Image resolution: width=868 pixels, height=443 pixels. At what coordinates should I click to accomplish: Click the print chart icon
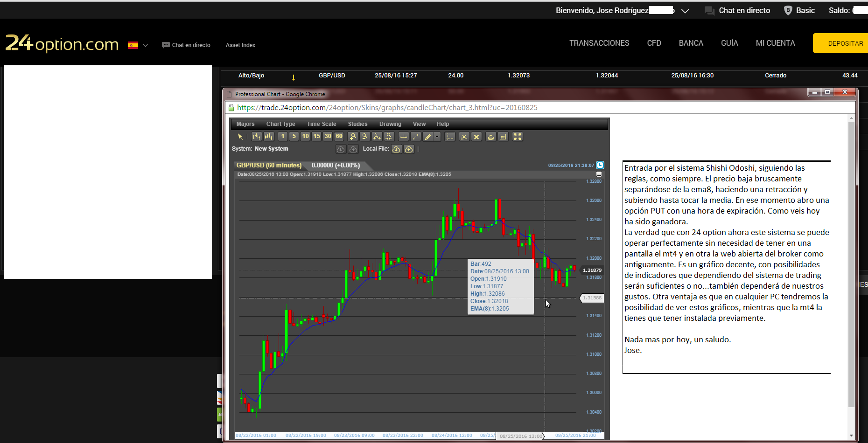click(490, 137)
